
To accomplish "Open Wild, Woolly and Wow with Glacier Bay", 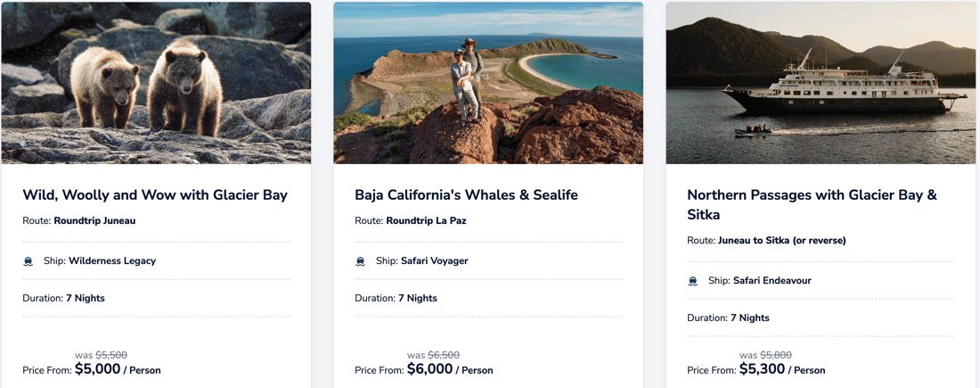I will pos(155,194).
